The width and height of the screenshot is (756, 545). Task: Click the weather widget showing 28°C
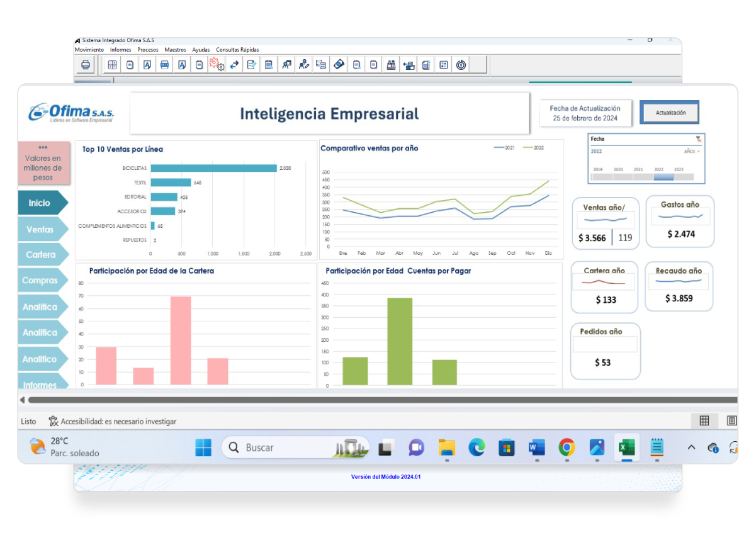click(65, 447)
